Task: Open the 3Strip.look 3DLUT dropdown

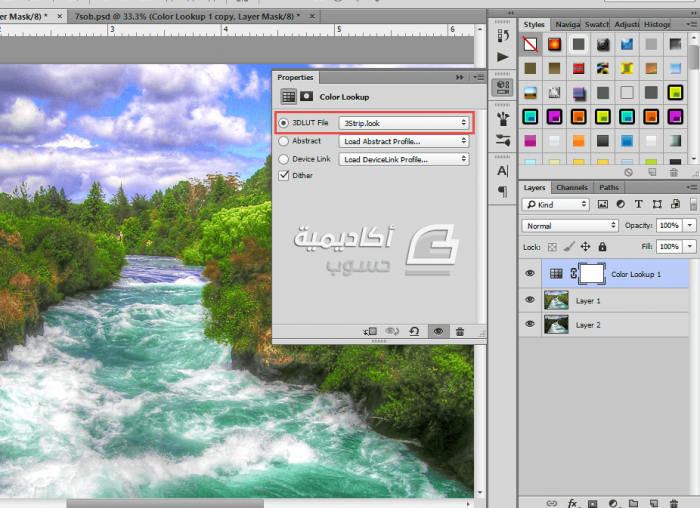Action: coord(404,123)
